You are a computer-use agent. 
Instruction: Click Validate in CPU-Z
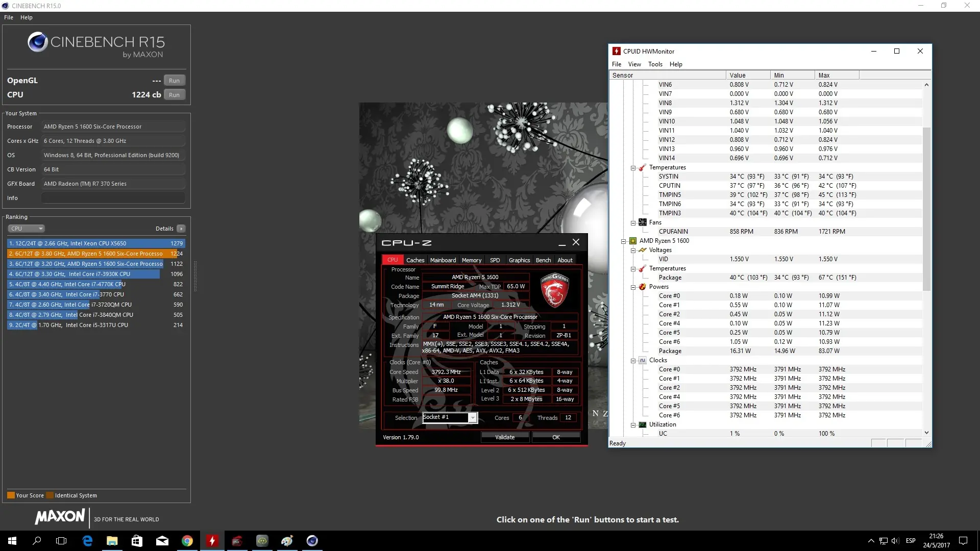[x=505, y=437]
